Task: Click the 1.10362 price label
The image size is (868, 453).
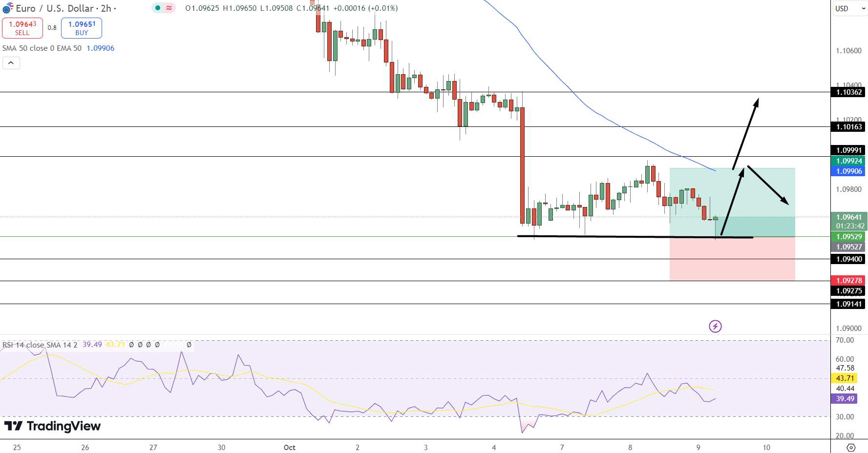Action: (848, 92)
